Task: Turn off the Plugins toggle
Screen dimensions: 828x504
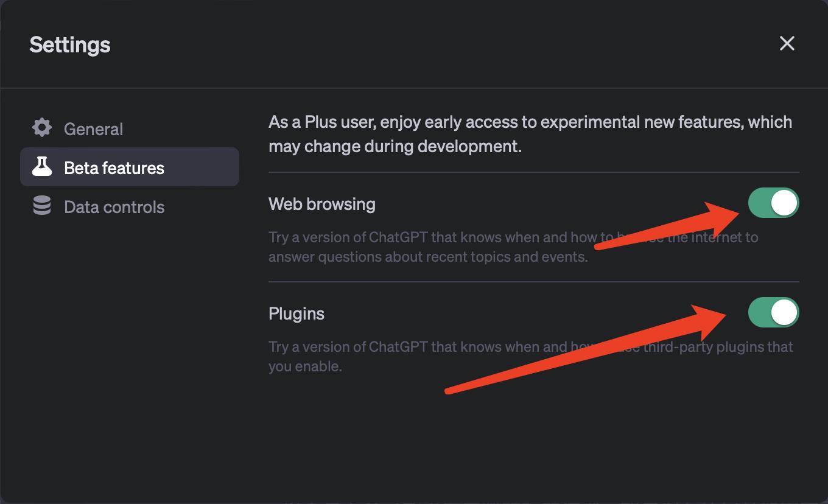Action: [x=773, y=313]
